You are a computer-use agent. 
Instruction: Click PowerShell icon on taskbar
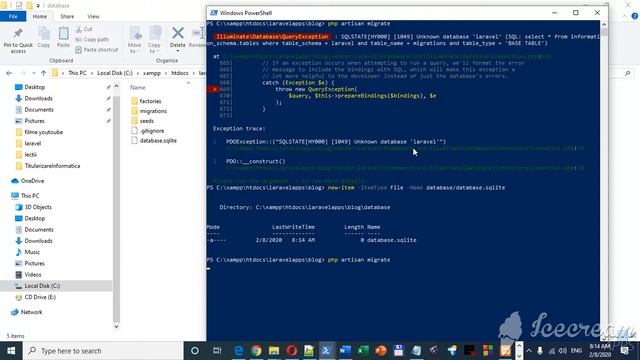point(327,351)
